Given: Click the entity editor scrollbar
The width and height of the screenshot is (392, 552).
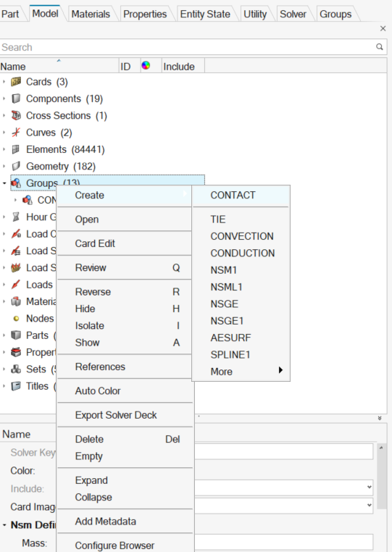Looking at the screenshot, I should pos(380,476).
